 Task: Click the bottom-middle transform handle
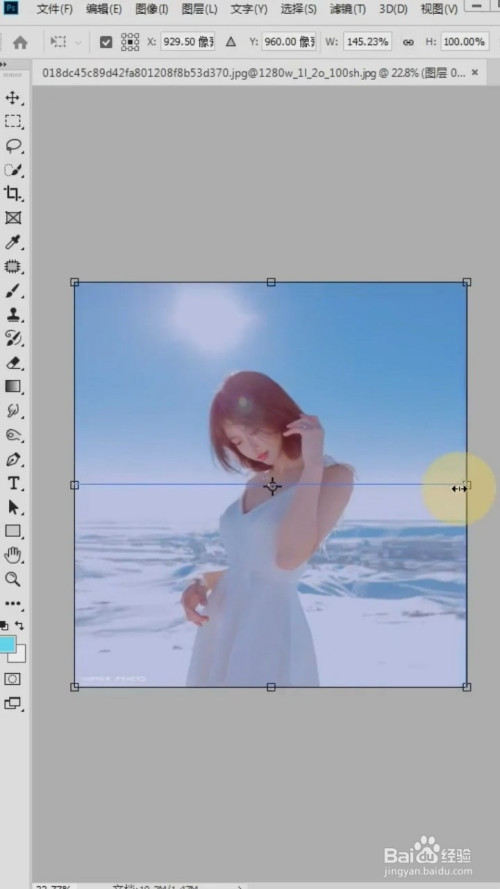(x=271, y=687)
